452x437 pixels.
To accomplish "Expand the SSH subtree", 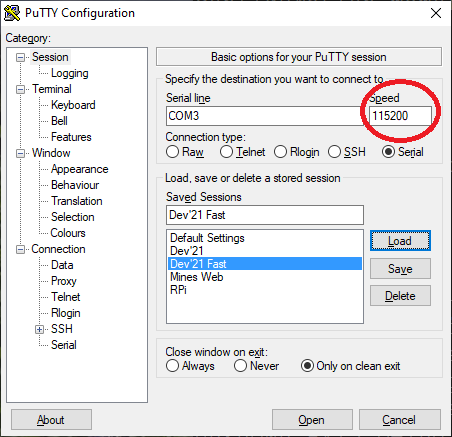I will coord(39,330).
